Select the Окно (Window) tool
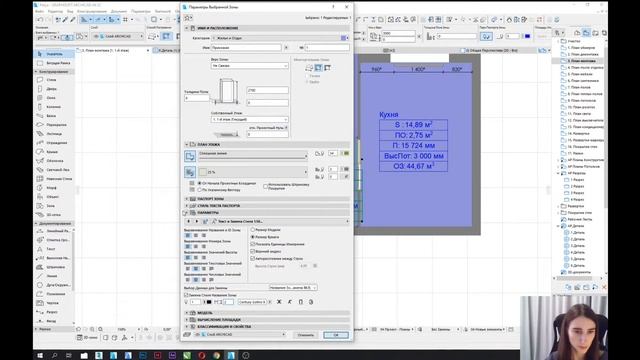 click(x=54, y=98)
